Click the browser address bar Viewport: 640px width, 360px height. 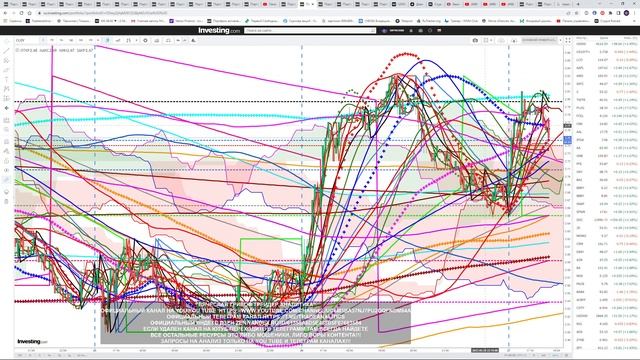click(302, 13)
